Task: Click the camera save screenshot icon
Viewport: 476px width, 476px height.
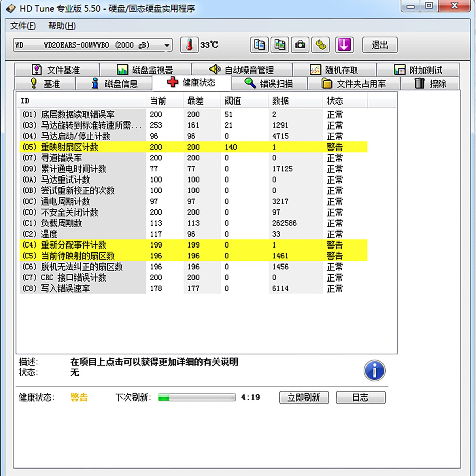Action: [x=300, y=45]
